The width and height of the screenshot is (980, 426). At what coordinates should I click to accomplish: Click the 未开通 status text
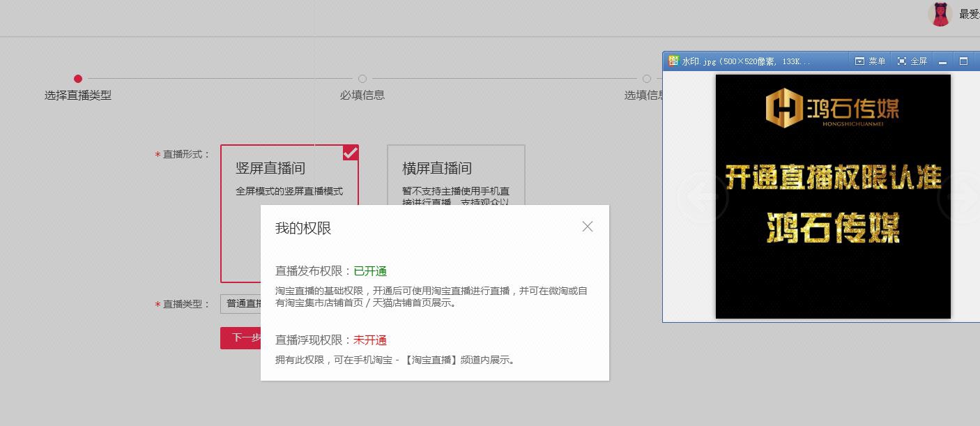[x=370, y=340]
